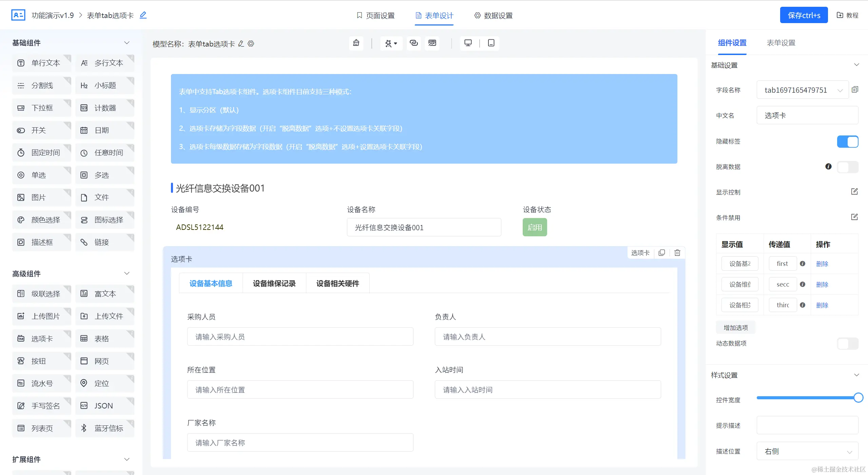Open the 描述位置 dropdown showing 右侧
The width and height of the screenshot is (868, 475).
coord(807,451)
